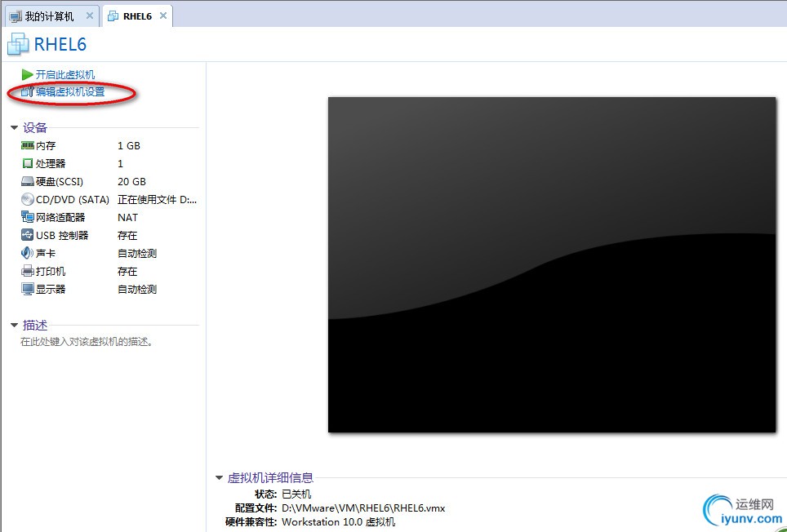Collapse the 设备 devices section

coord(14,128)
